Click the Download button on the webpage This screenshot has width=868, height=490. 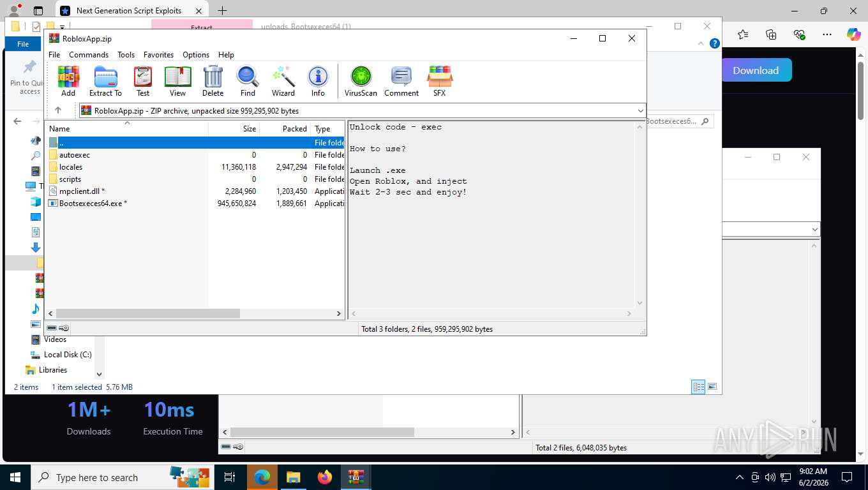pos(756,70)
